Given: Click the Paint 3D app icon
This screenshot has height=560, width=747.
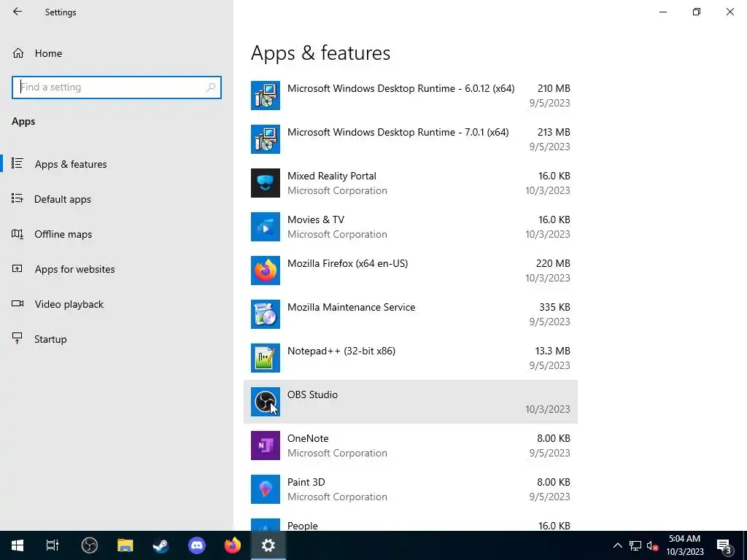Looking at the screenshot, I should 266,489.
